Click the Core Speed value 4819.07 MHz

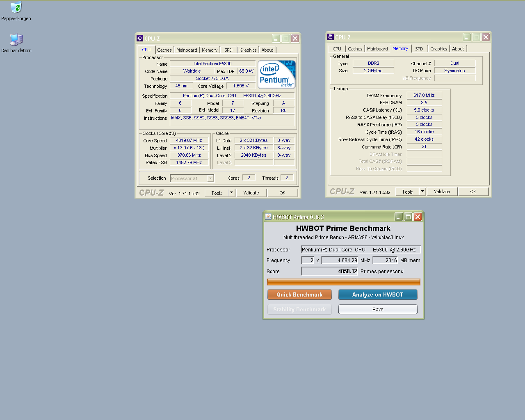tap(189, 140)
